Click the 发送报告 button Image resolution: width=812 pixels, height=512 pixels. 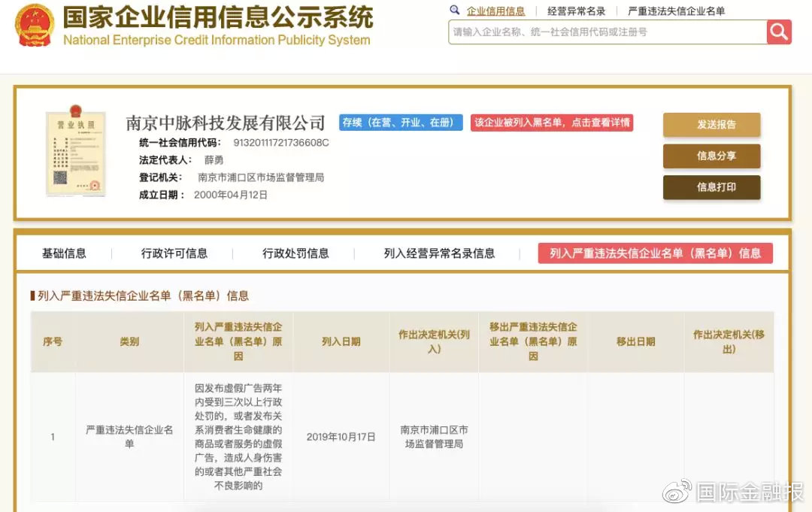(710, 126)
